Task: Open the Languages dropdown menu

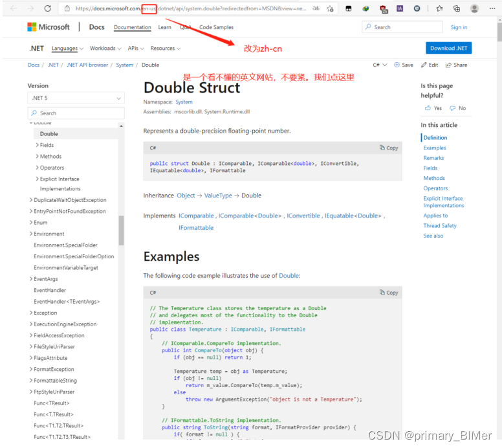Action: coord(67,49)
